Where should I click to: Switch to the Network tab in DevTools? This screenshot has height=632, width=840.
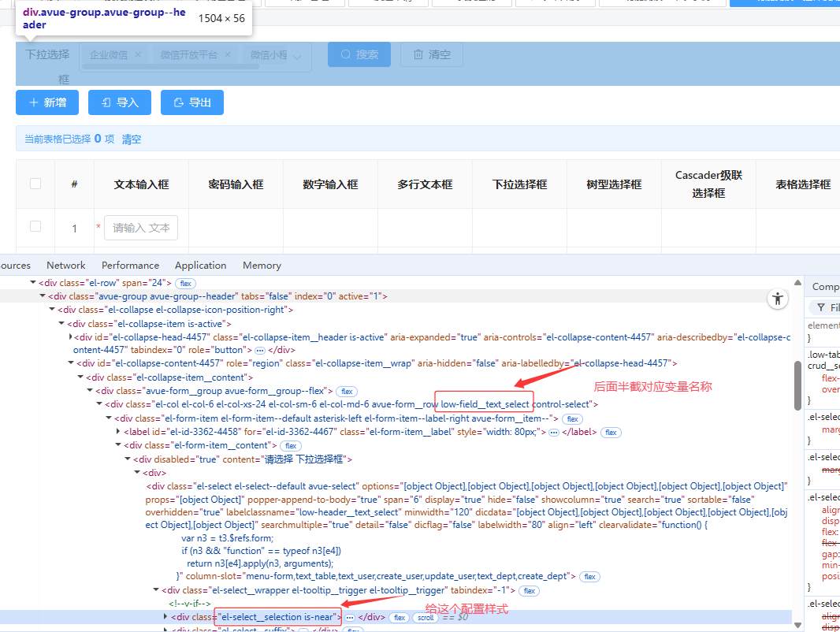point(66,266)
